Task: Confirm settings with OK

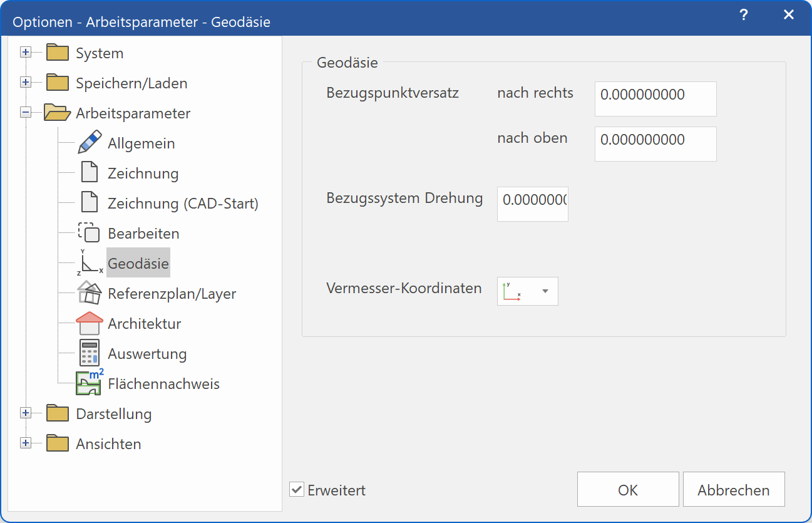Action: pyautogui.click(x=627, y=489)
